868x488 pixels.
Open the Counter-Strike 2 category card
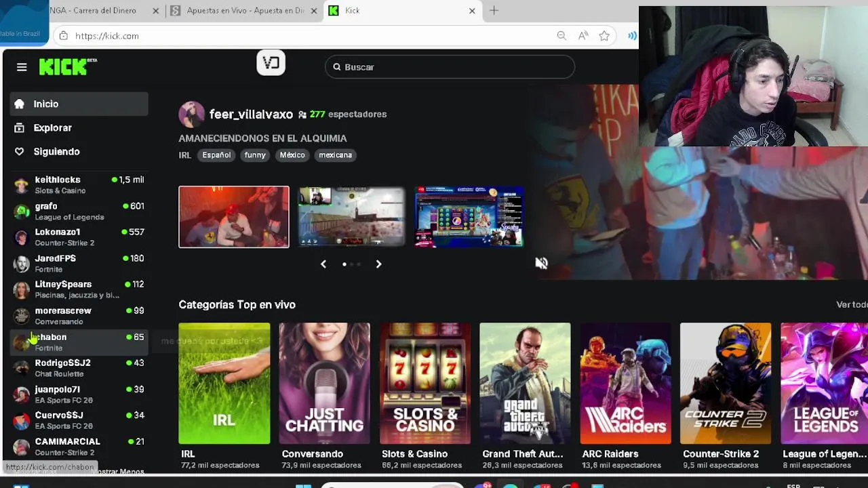tap(726, 384)
